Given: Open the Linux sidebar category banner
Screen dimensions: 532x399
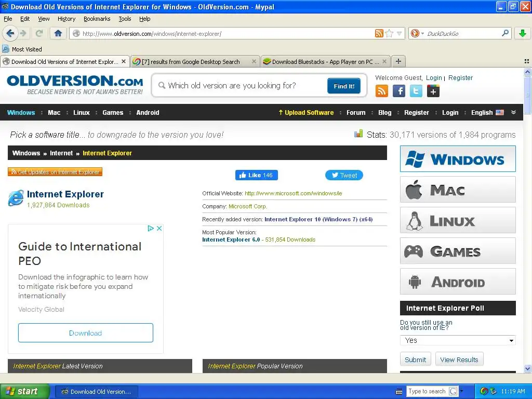Looking at the screenshot, I should coord(458,220).
